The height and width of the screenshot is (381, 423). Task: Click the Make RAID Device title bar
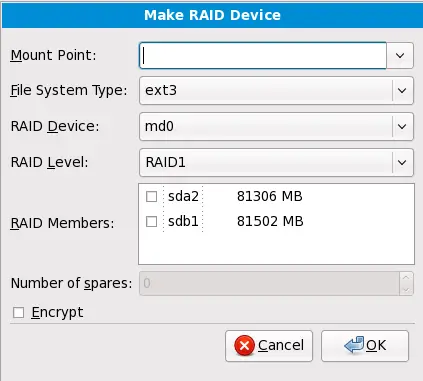212,15
